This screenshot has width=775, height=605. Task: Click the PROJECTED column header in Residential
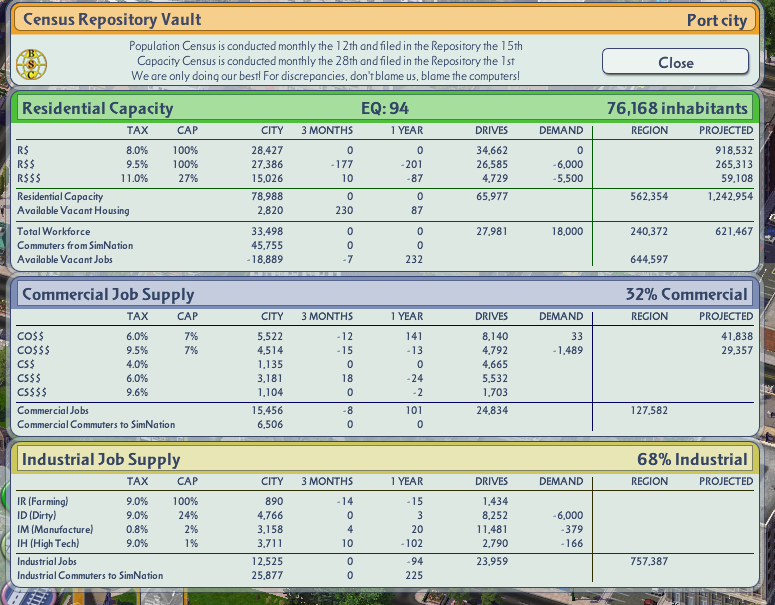click(x=726, y=130)
